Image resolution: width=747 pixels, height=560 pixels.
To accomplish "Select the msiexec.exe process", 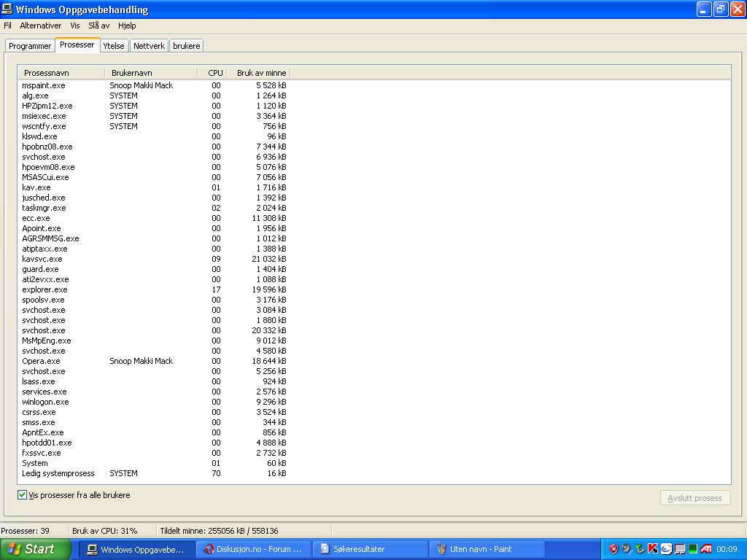I will (154, 116).
